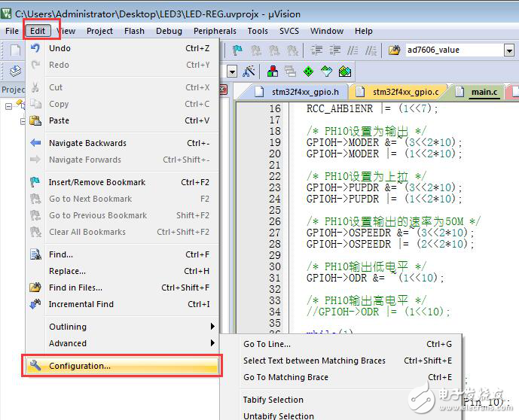Click the bookmark flag toolbar icon
This screenshot has height=420, width=519.
point(238,50)
